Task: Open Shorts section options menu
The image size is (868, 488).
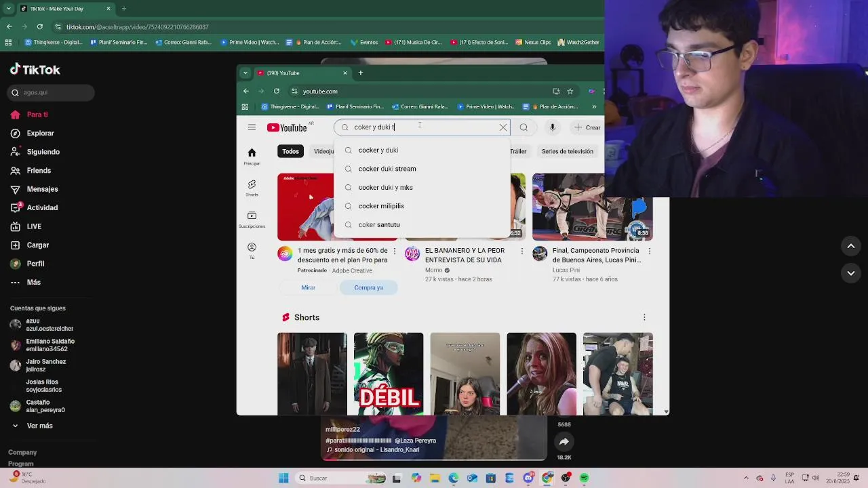Action: tap(644, 317)
